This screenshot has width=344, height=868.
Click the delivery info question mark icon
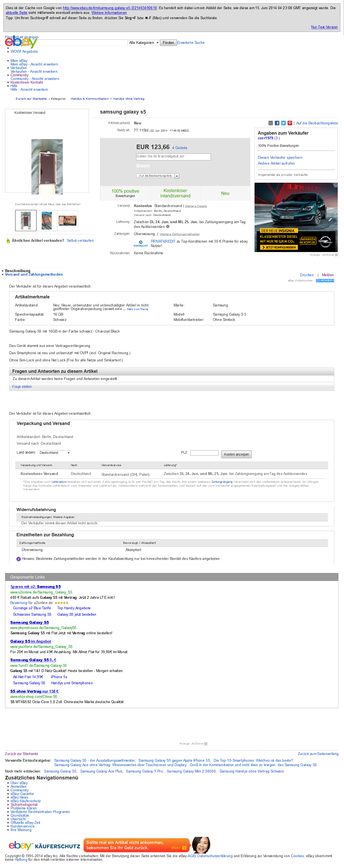click(x=168, y=227)
